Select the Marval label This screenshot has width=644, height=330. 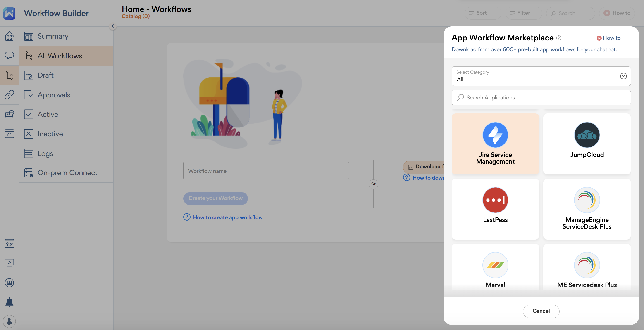click(x=495, y=285)
